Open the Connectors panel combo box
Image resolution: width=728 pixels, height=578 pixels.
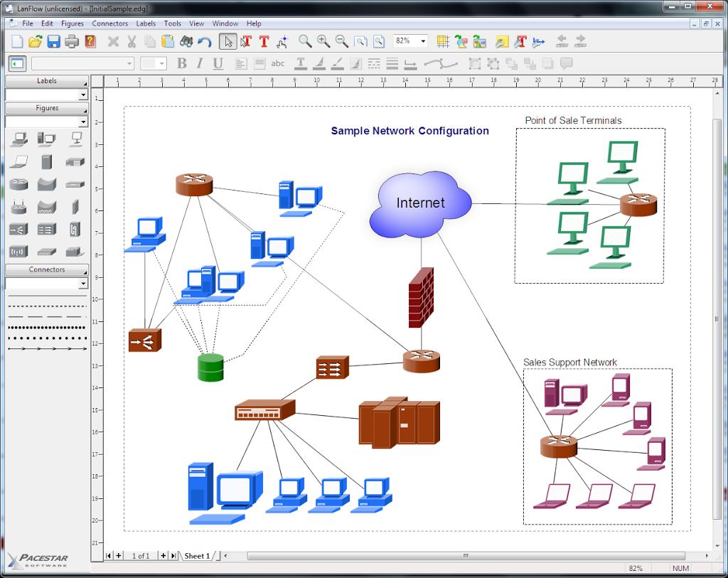46,283
